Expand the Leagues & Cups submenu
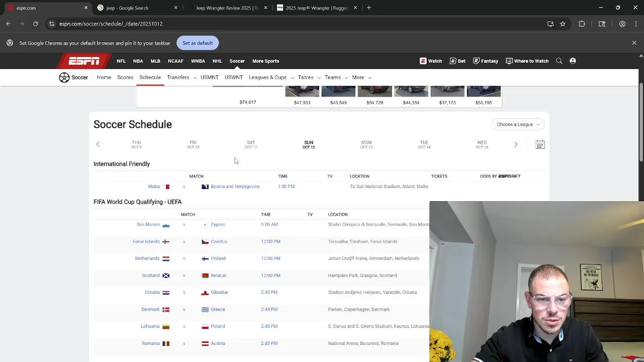 292,77
